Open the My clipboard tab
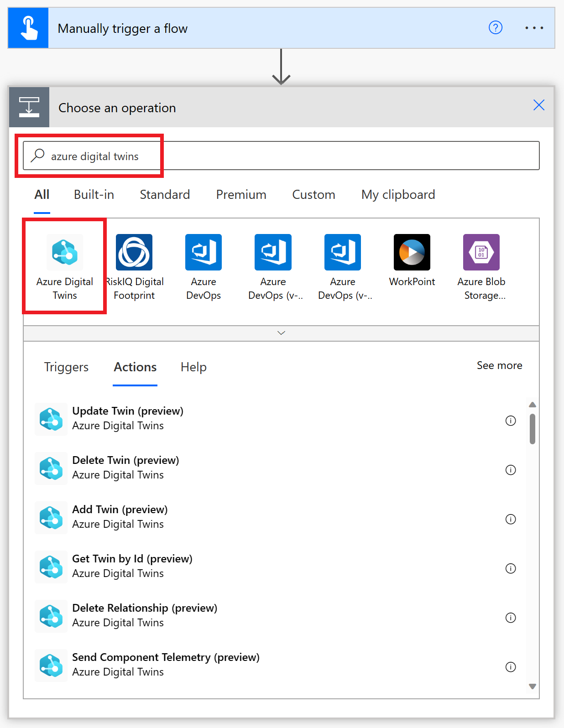564x728 pixels. (398, 195)
